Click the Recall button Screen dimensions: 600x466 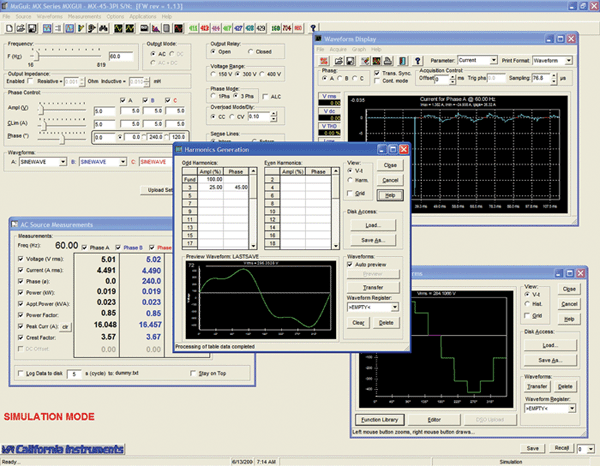click(x=561, y=448)
